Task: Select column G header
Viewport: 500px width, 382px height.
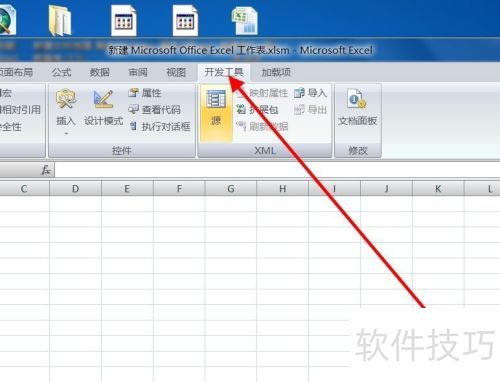Action: [x=231, y=189]
